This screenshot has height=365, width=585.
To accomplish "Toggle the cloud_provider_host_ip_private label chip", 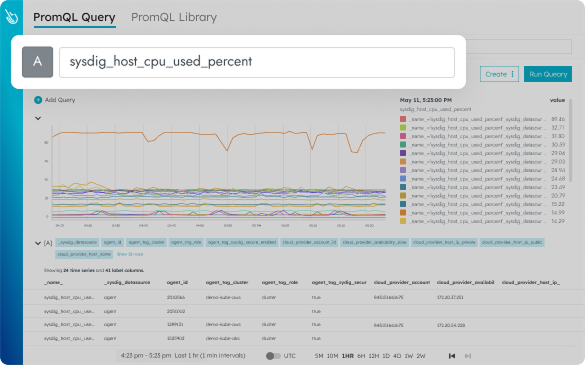I will coord(444,243).
